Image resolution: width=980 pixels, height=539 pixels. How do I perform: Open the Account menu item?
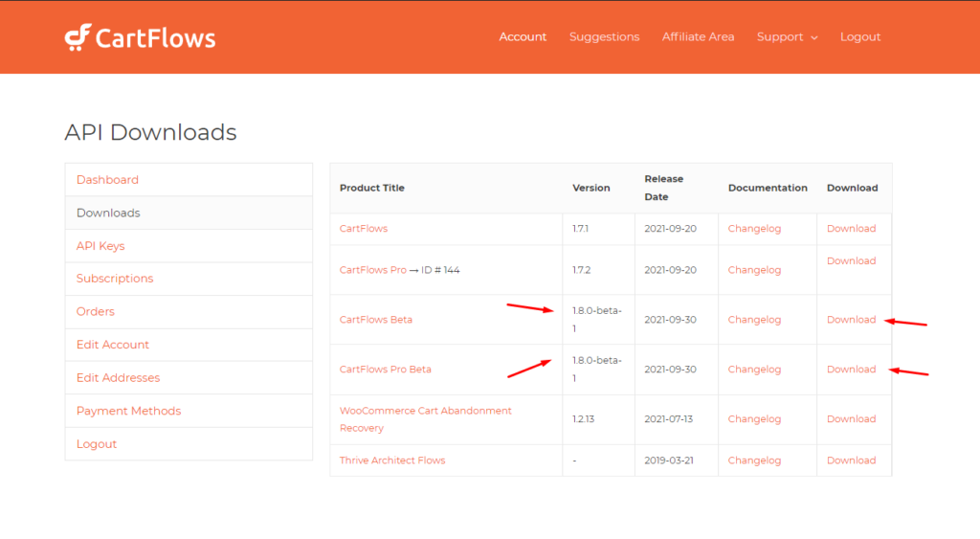523,37
